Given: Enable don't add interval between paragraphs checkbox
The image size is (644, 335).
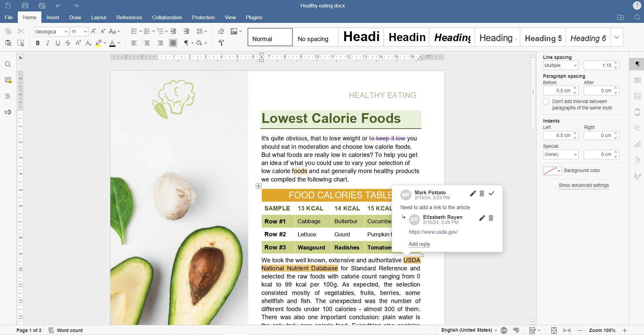Looking at the screenshot, I should click(546, 101).
